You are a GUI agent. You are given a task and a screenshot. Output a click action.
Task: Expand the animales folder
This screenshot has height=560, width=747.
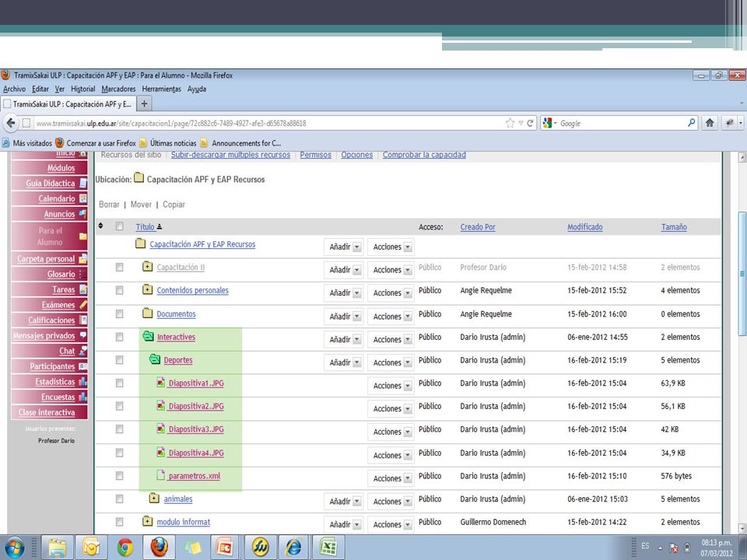[154, 498]
